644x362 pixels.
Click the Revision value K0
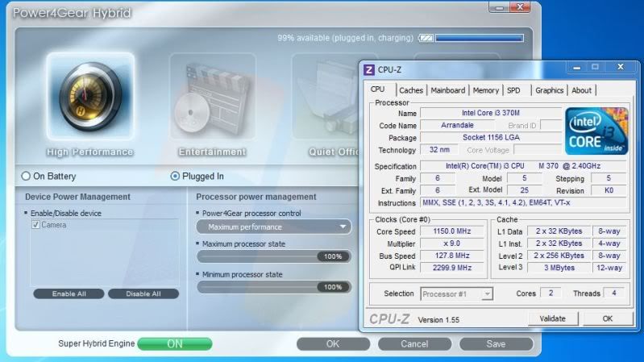(609, 190)
